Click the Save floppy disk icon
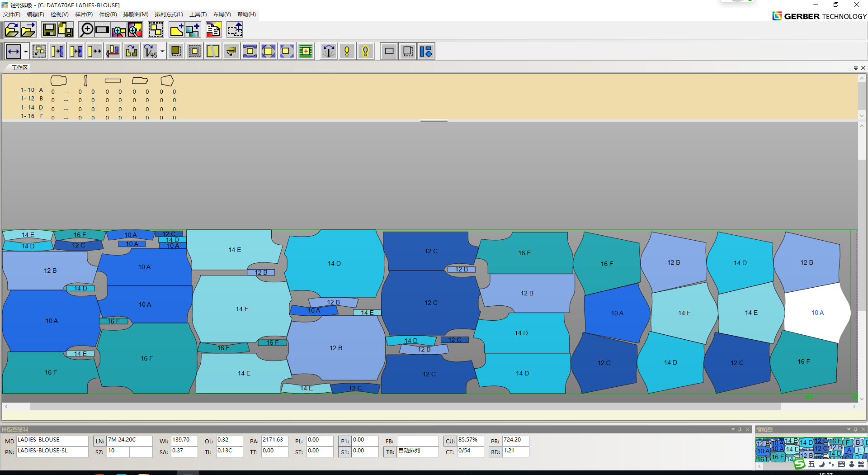The height and width of the screenshot is (475, 868). coord(48,30)
